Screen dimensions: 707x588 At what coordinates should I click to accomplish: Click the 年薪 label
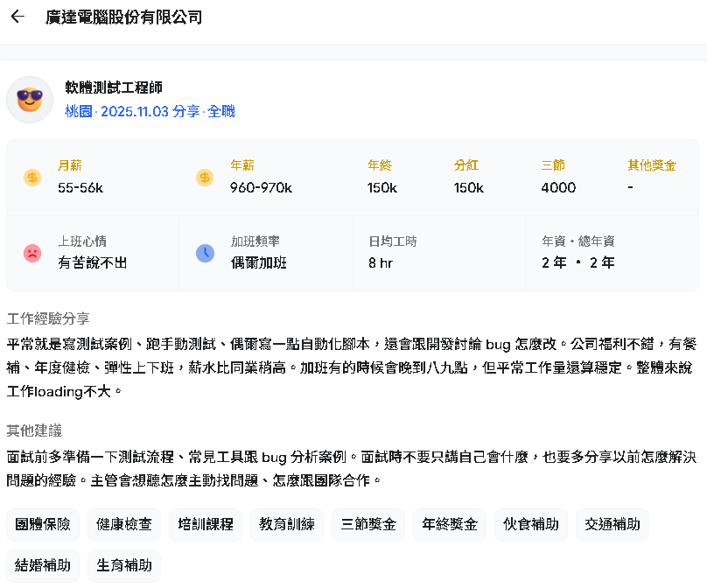click(242, 165)
